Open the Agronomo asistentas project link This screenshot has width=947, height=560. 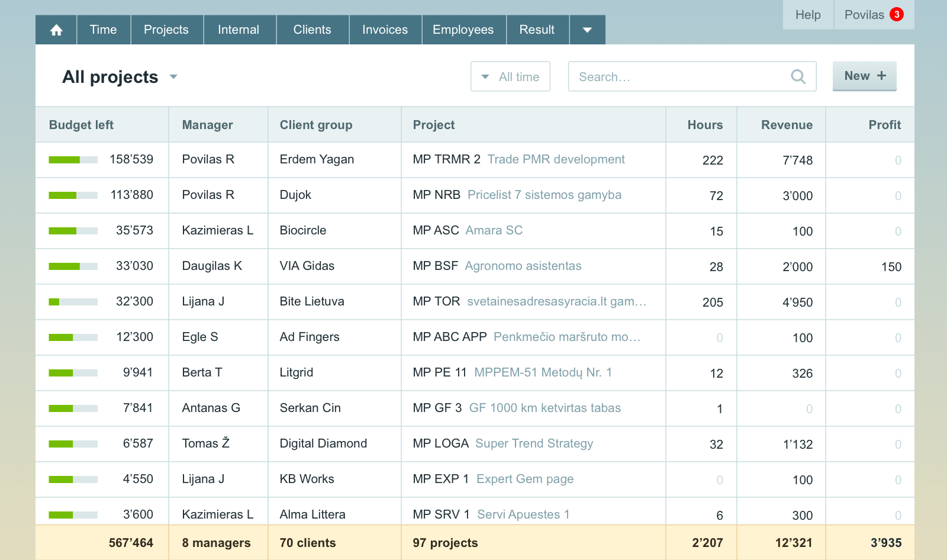(x=523, y=266)
